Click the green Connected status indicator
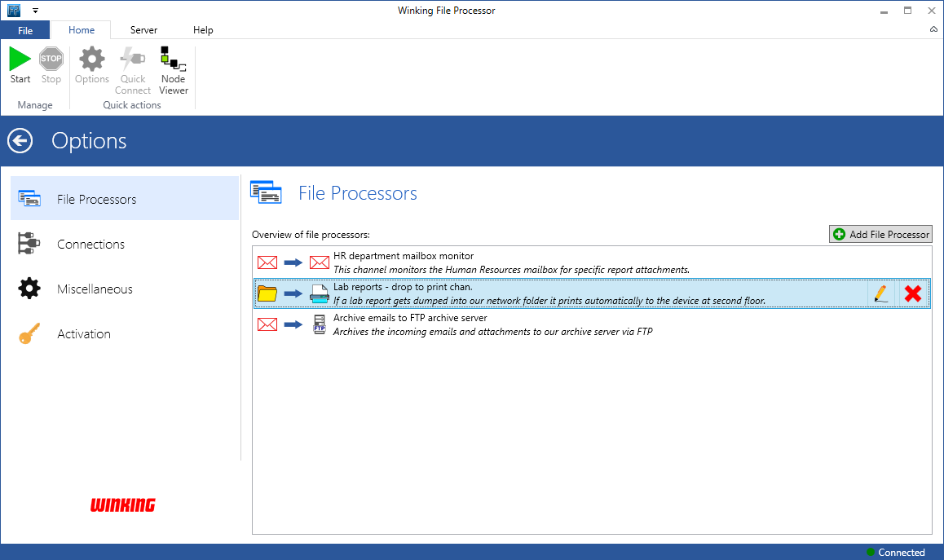The image size is (944, 560). pos(871,552)
